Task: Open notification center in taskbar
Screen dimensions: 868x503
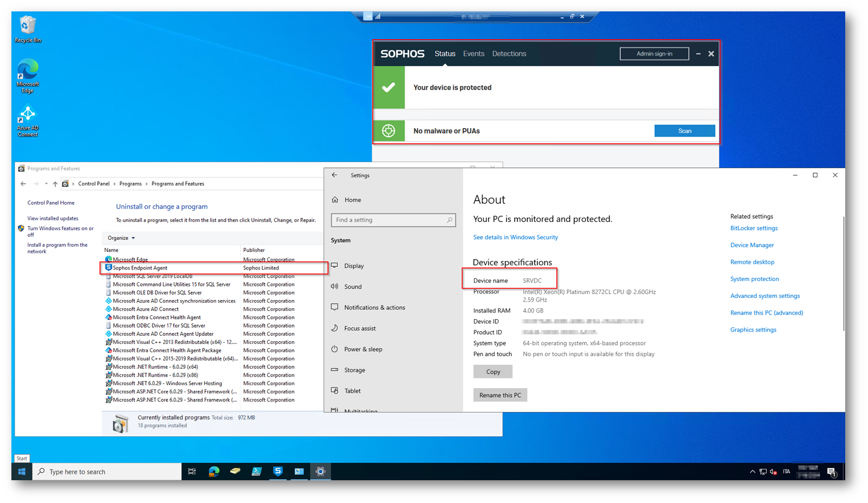Action: click(x=831, y=472)
